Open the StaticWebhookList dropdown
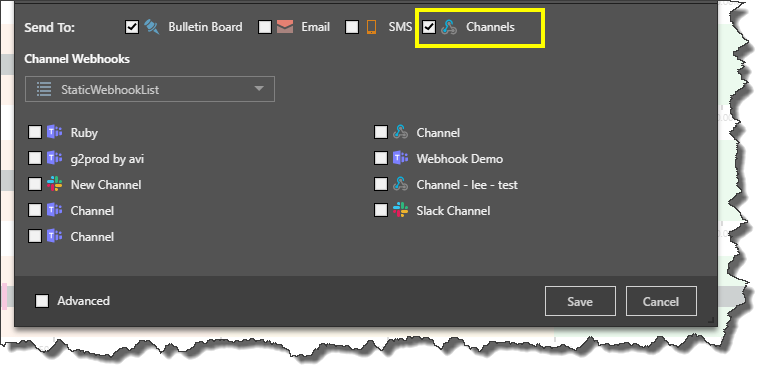Image resolution: width=772 pixels, height=378 pixels. (x=150, y=89)
